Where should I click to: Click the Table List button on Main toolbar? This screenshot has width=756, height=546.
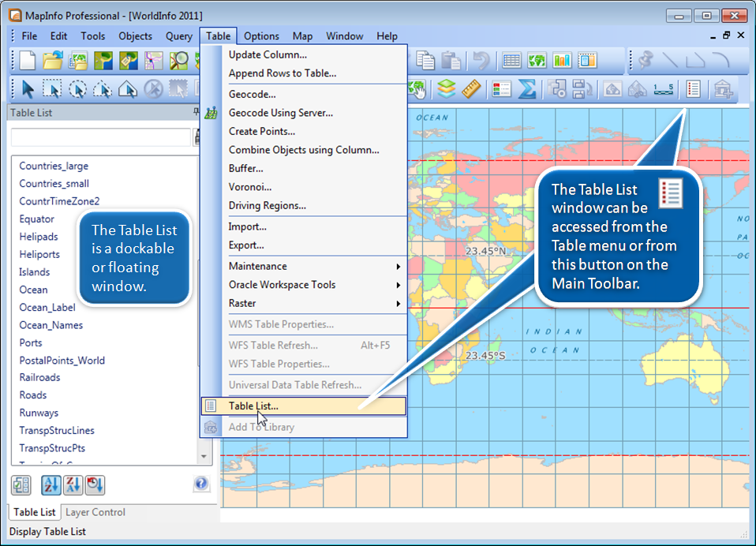[x=693, y=88]
